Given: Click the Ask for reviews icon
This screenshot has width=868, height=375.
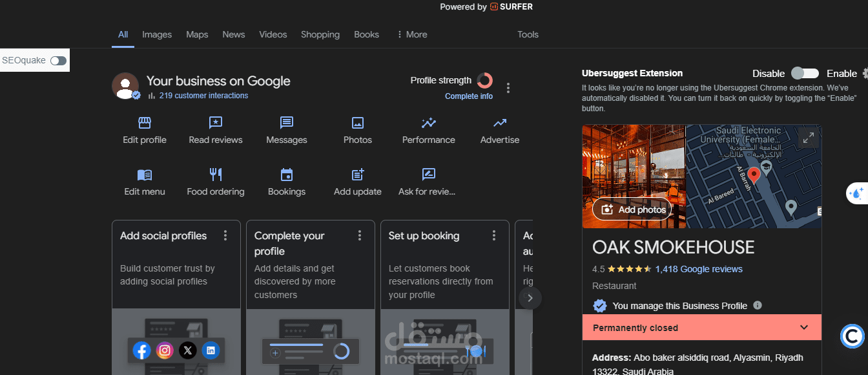Looking at the screenshot, I should 428,175.
